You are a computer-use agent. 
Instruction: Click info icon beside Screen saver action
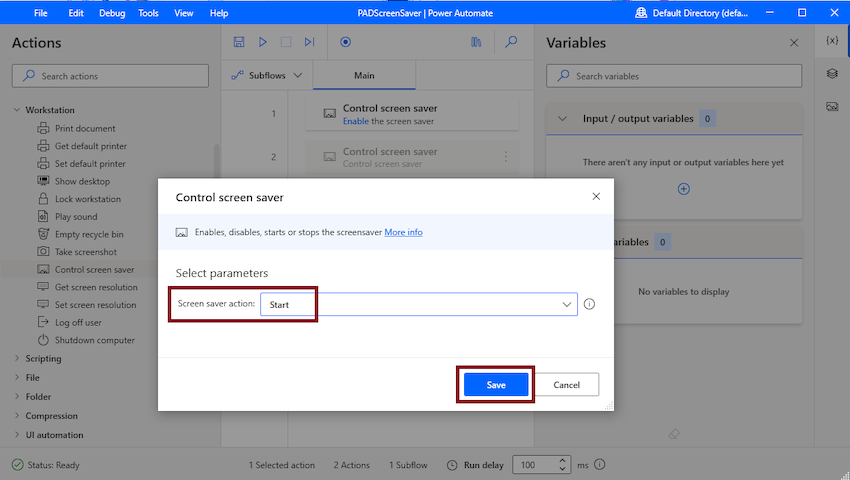coord(589,304)
